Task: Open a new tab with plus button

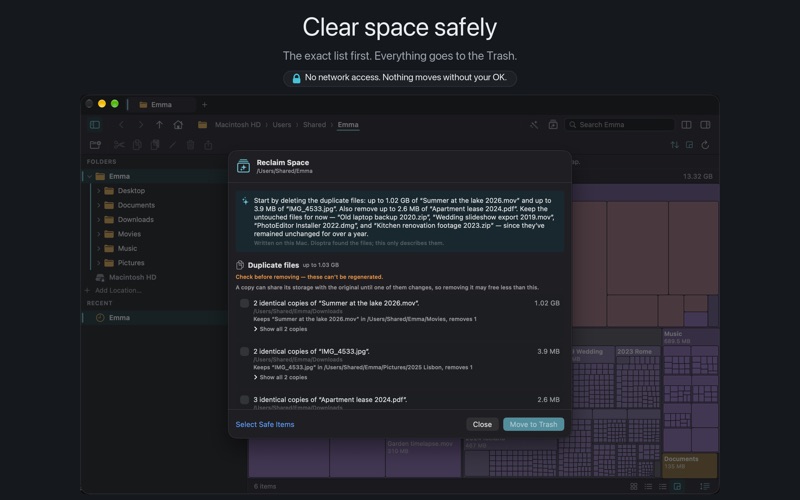Action: pyautogui.click(x=205, y=105)
